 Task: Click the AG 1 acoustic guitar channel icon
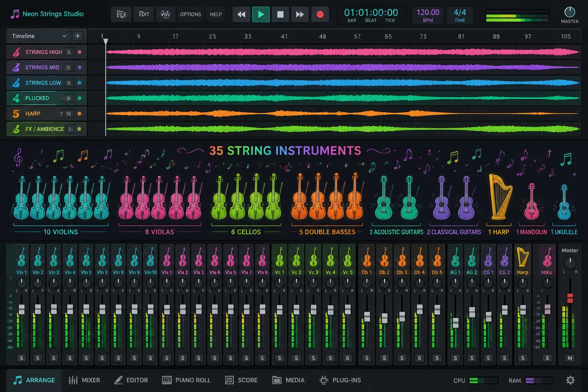tap(455, 257)
